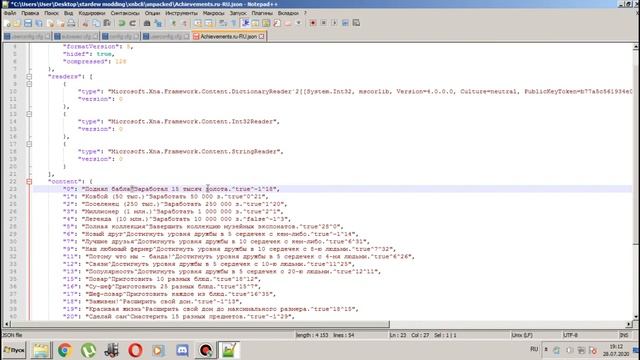The width and height of the screenshot is (640, 360).
Task: Click the "StringReader" type line in editor
Action: [x=180, y=151]
